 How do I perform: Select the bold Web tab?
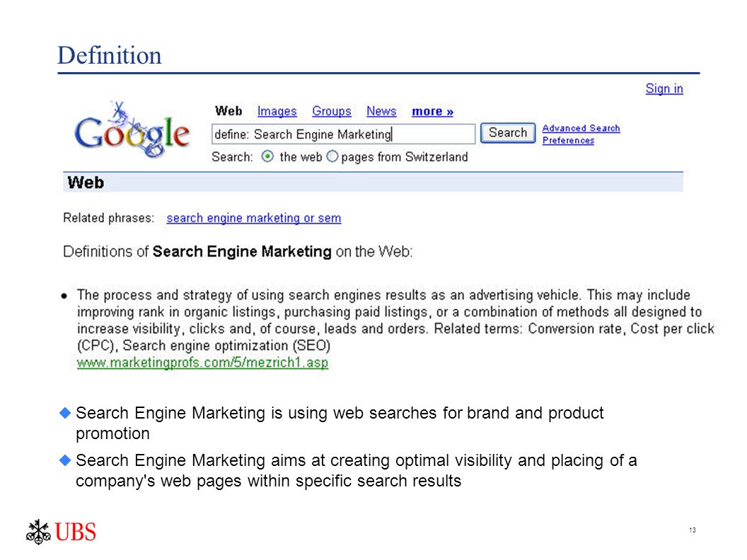coord(228,112)
